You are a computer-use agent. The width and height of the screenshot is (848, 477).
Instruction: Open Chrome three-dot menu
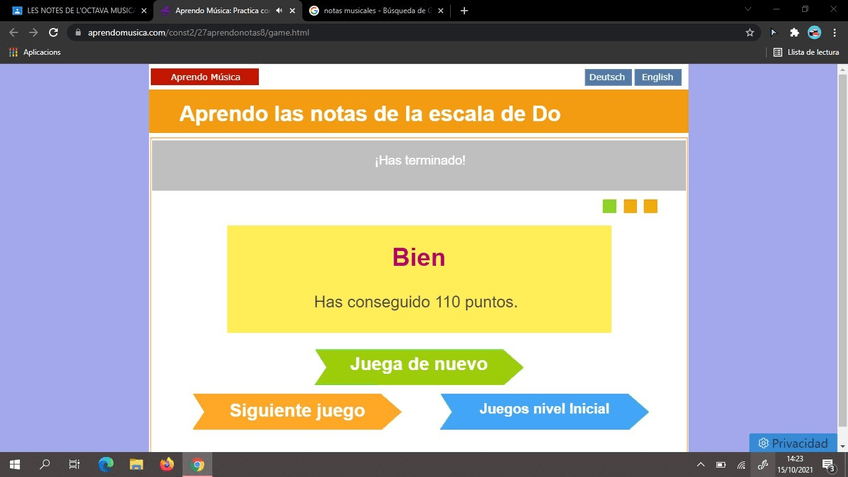834,32
